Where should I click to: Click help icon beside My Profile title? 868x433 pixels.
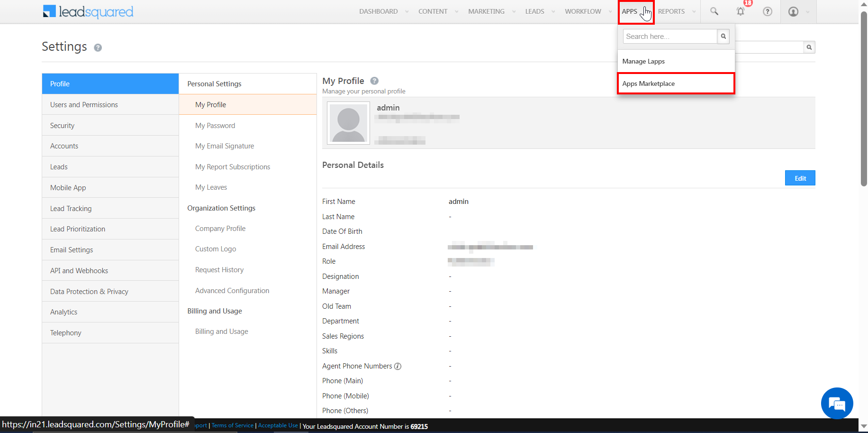(374, 81)
